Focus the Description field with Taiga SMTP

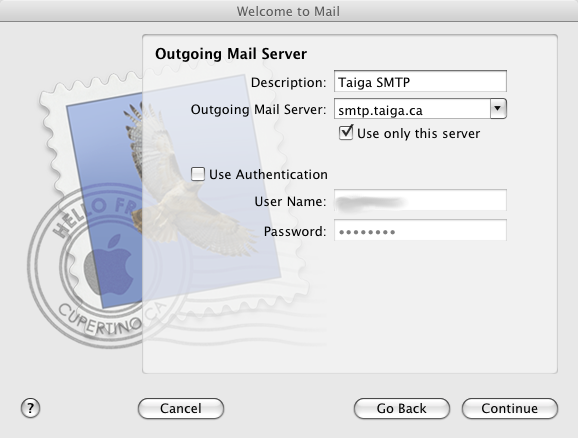(420, 81)
